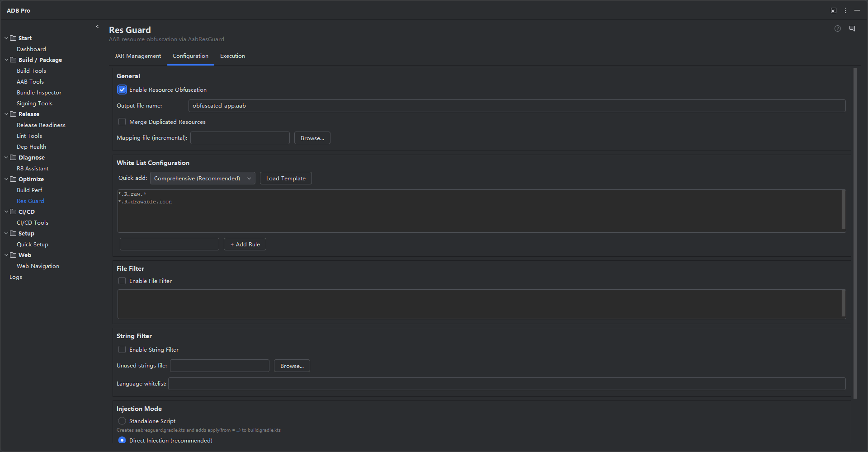Open Build Tools in the sidebar
Screen dimensions: 868x452
31,71
